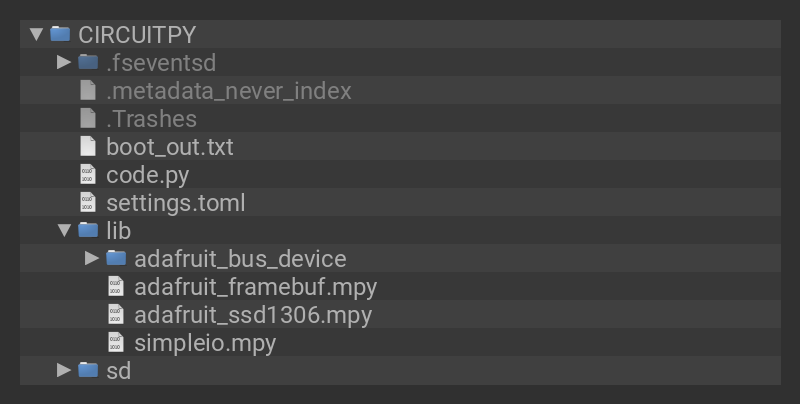
Task: Click the simpleio.mpy file icon
Action: [116, 343]
